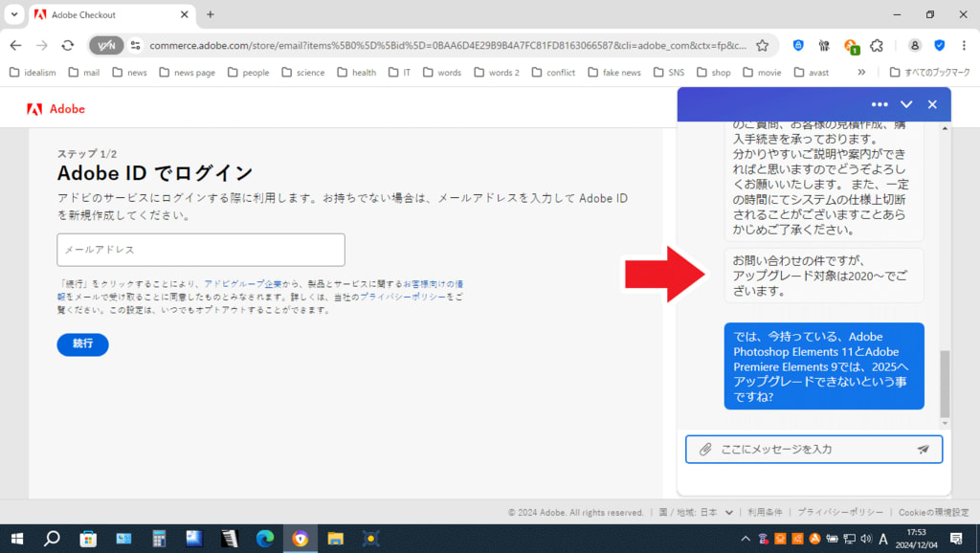980x553 pixels.
Task: Open the notification center icon
Action: [956, 539]
